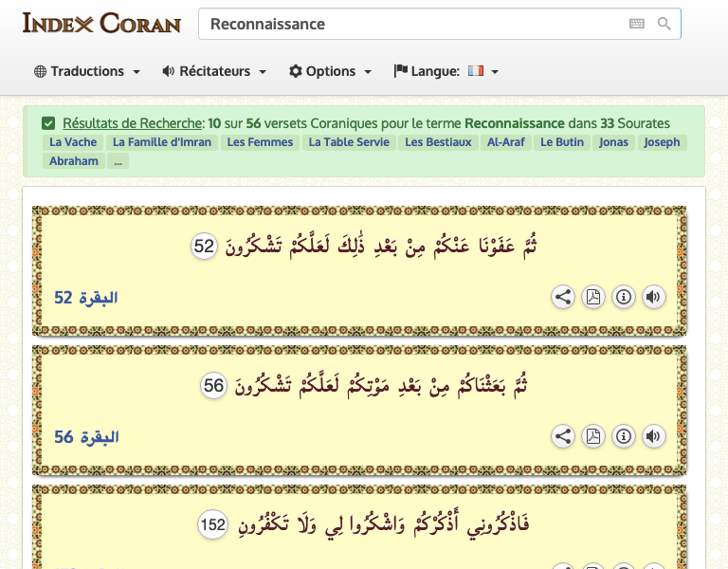728x569 pixels.
Task: Share verse 56 of Al-Baqara
Action: [x=563, y=436]
